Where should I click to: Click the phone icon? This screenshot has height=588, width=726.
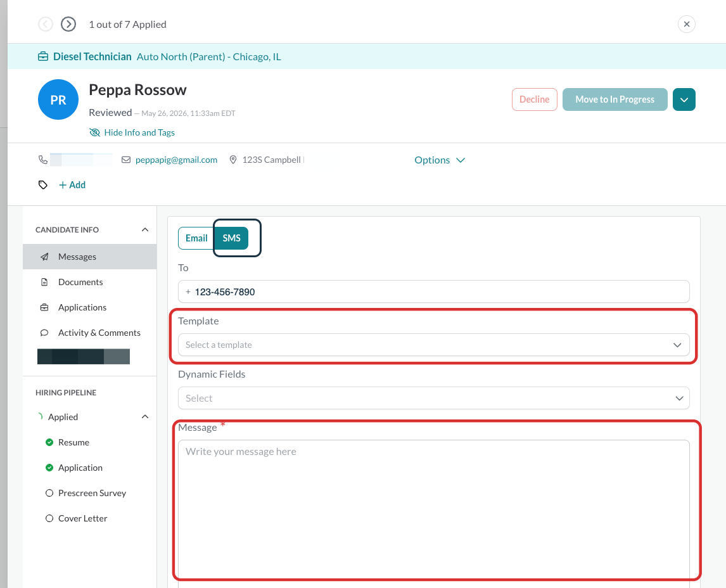click(x=43, y=160)
